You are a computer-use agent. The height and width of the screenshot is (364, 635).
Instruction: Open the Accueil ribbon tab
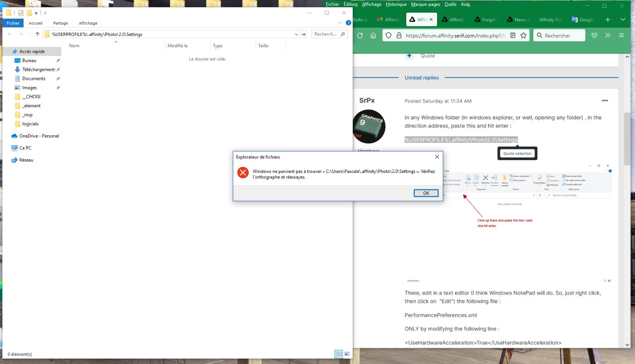[36, 23]
